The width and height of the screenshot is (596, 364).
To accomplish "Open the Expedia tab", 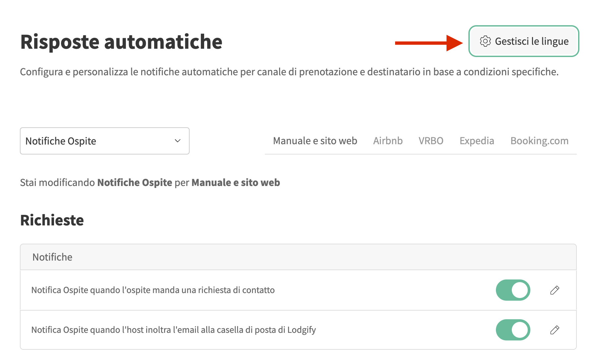I will [x=477, y=141].
